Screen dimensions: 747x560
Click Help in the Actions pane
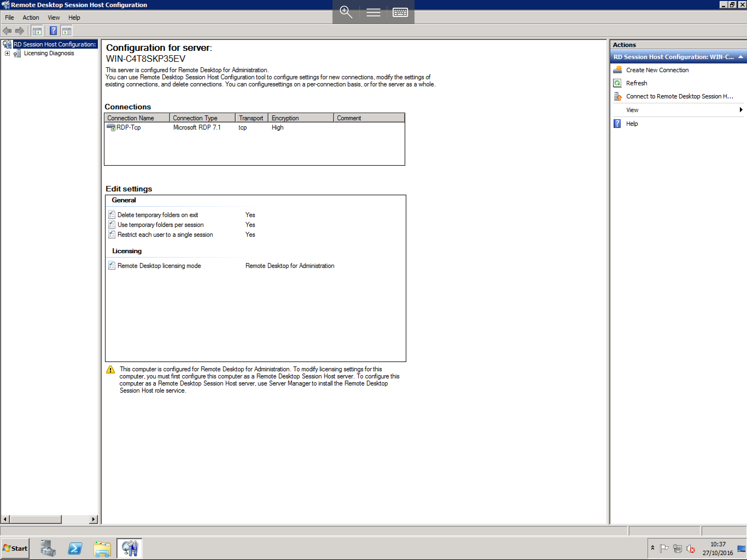click(x=632, y=124)
